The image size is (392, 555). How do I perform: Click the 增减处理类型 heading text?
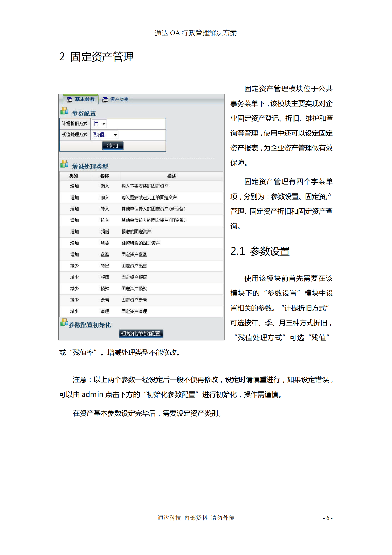pos(90,166)
